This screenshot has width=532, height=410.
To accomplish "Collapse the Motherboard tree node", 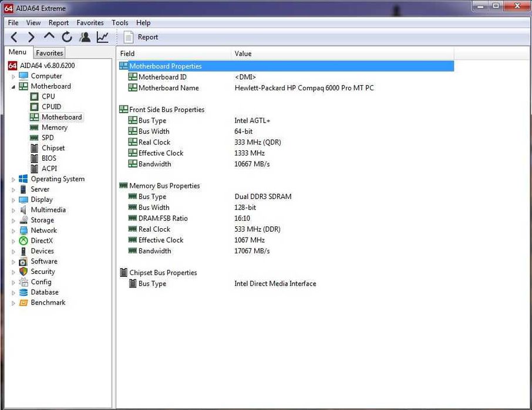I will 14,87.
